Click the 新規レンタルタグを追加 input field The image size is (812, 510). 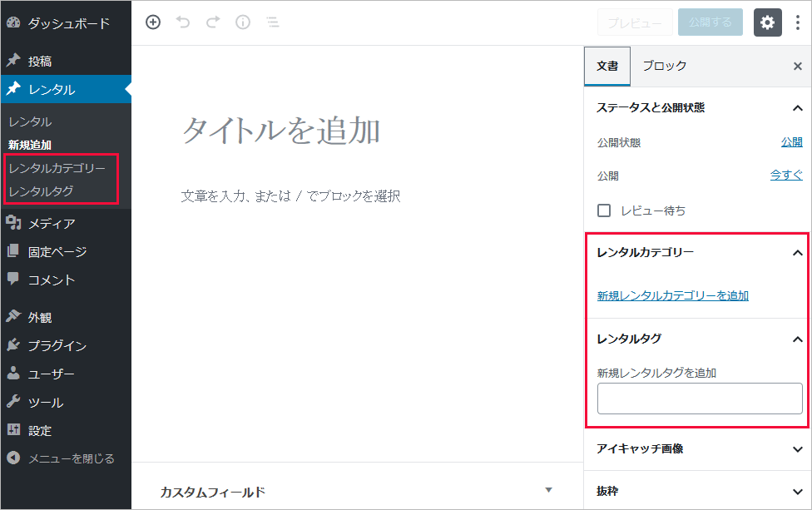pyautogui.click(x=700, y=399)
